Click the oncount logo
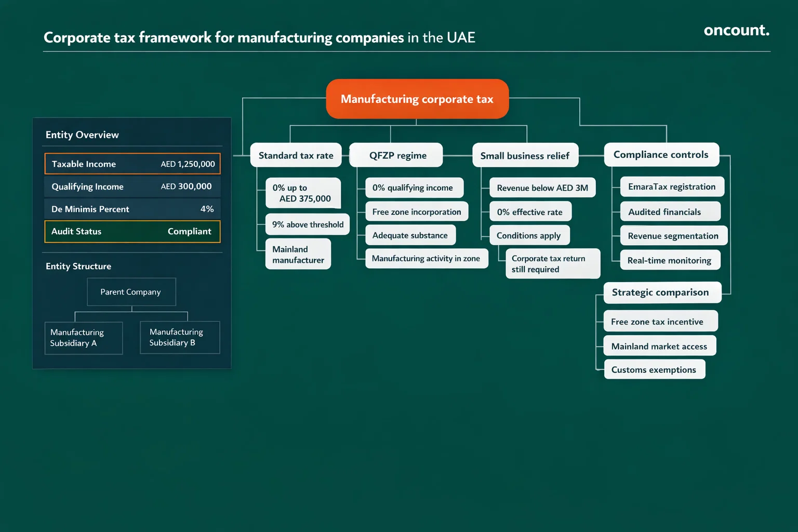The image size is (798, 532). coord(736,31)
